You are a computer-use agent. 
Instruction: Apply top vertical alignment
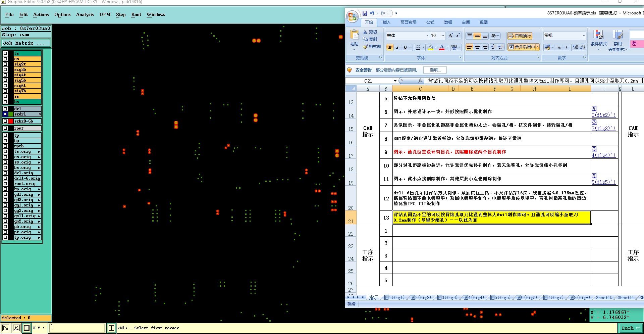click(470, 36)
